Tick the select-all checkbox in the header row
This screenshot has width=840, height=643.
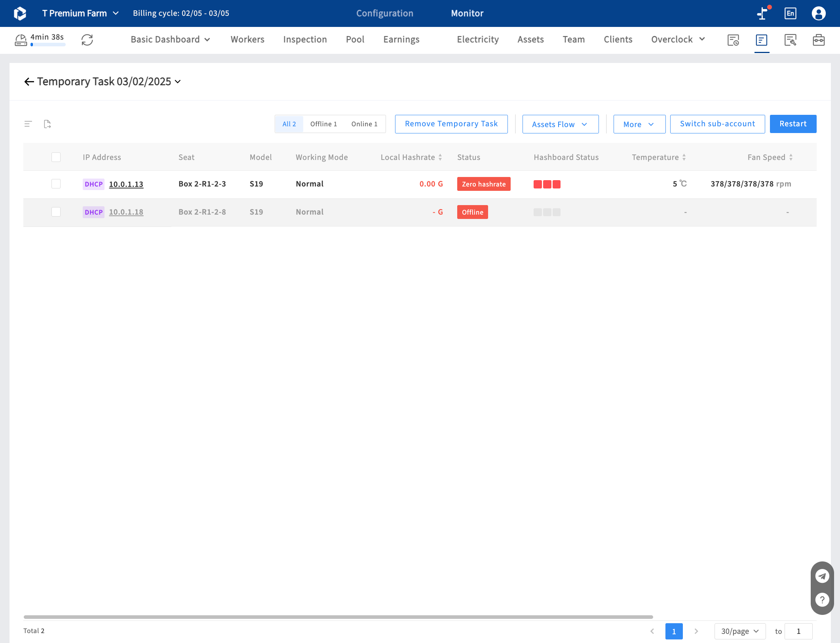click(56, 157)
